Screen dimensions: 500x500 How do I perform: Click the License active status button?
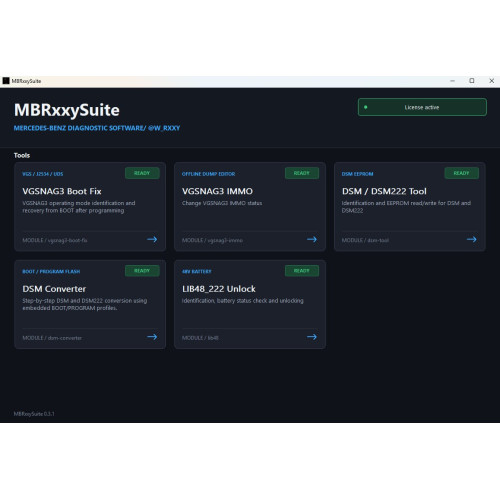pos(422,107)
